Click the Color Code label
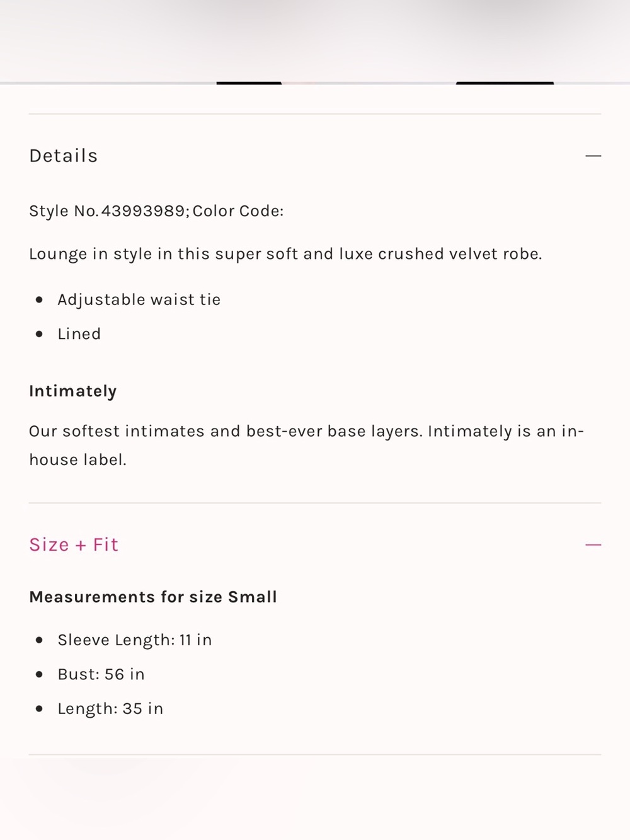Image resolution: width=630 pixels, height=840 pixels. (x=238, y=210)
